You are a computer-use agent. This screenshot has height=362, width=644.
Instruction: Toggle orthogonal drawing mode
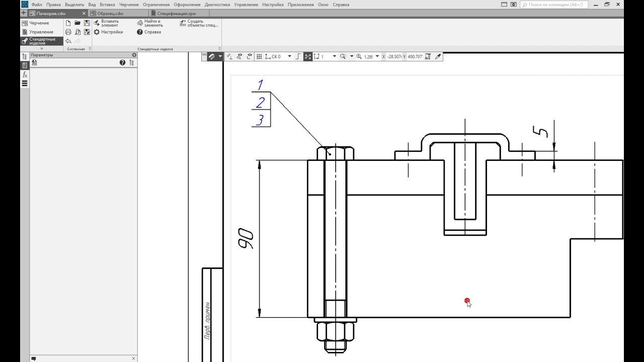[x=298, y=57]
